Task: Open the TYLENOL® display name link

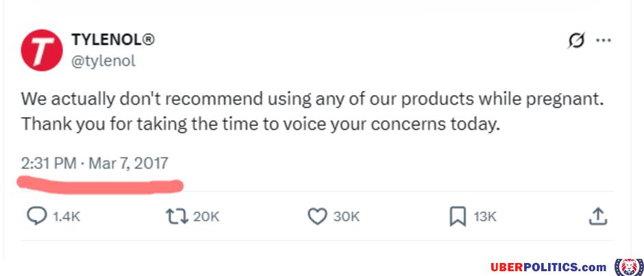Action: coord(113,40)
